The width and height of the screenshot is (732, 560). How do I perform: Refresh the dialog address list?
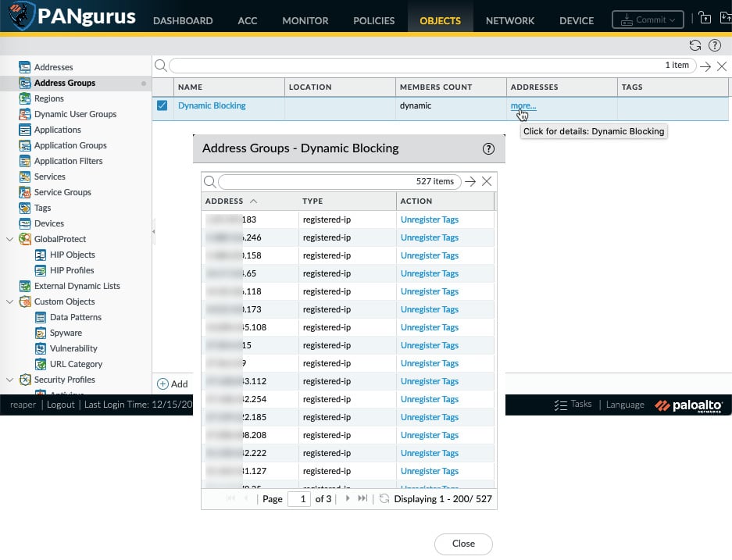tap(384, 499)
